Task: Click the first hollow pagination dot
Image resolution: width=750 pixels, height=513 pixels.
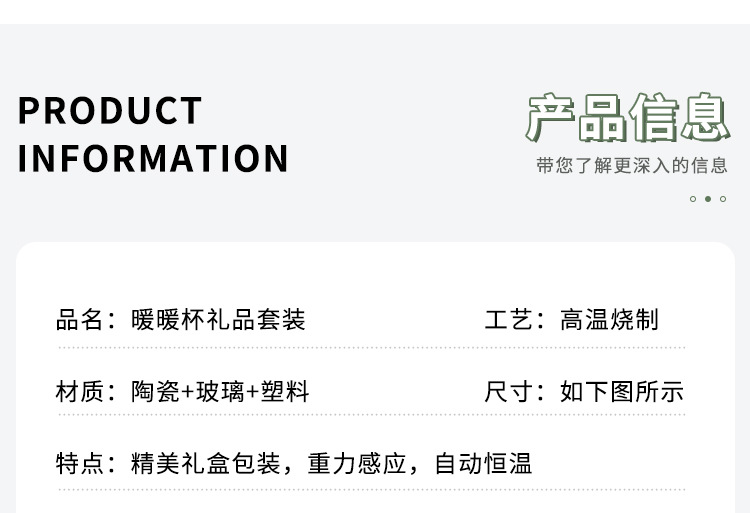Action: click(693, 199)
